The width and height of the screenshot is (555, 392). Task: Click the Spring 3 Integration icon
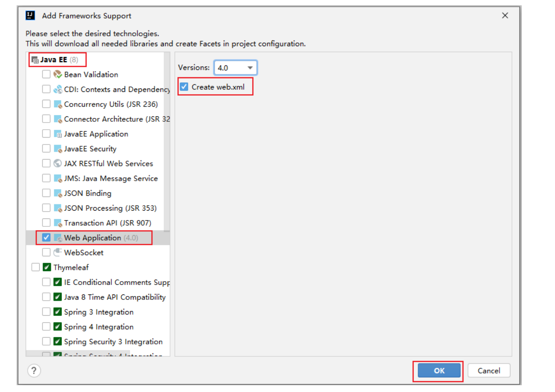(57, 311)
